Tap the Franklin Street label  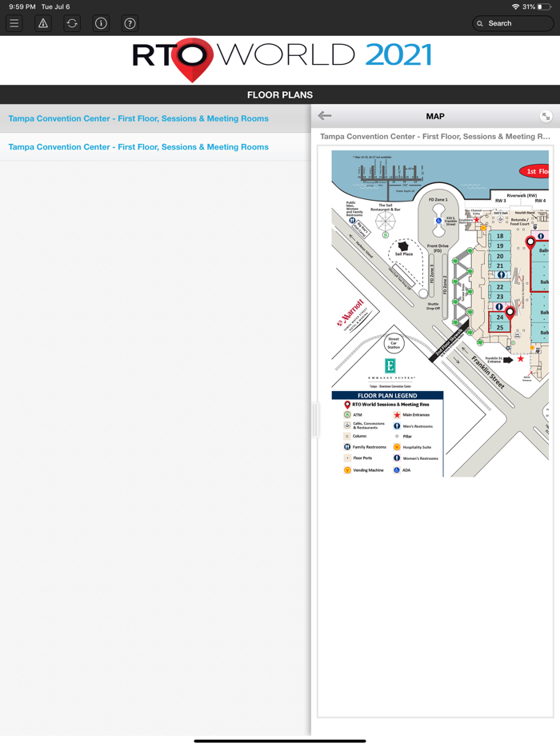click(488, 372)
